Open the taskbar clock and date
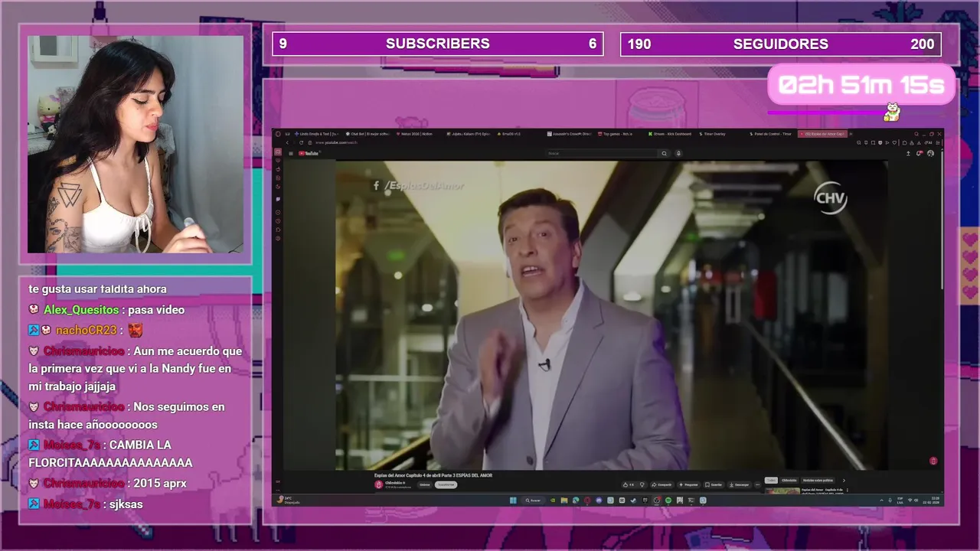The width and height of the screenshot is (980, 551). click(x=931, y=500)
